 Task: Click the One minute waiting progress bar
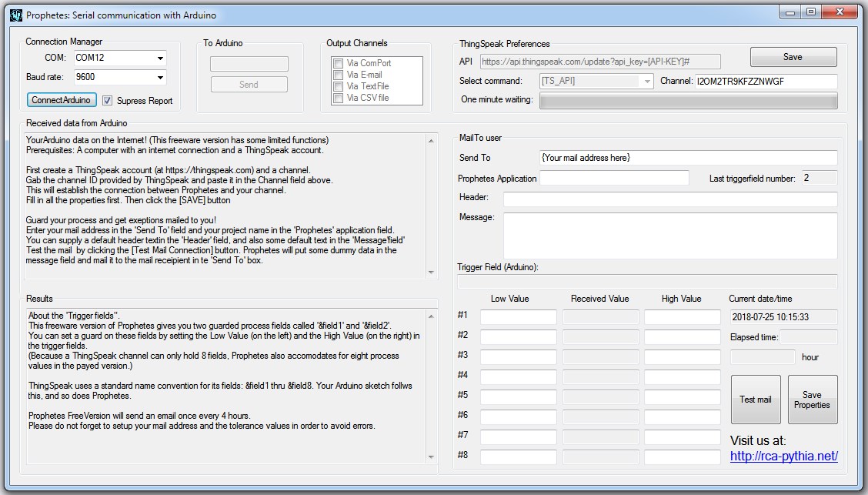pyautogui.click(x=688, y=101)
